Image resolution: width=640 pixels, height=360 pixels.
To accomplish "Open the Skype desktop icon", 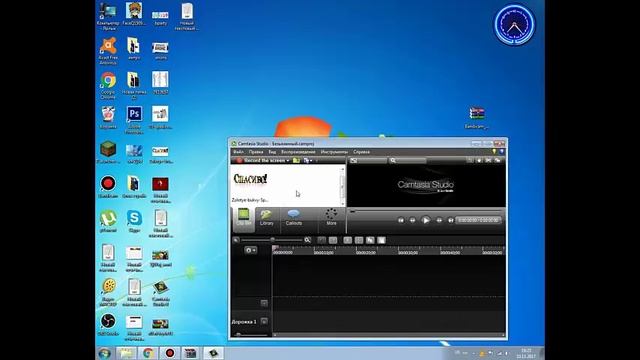I will (134, 221).
